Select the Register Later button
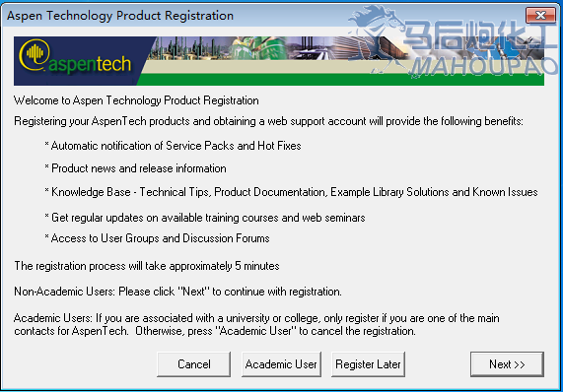 tap(368, 364)
